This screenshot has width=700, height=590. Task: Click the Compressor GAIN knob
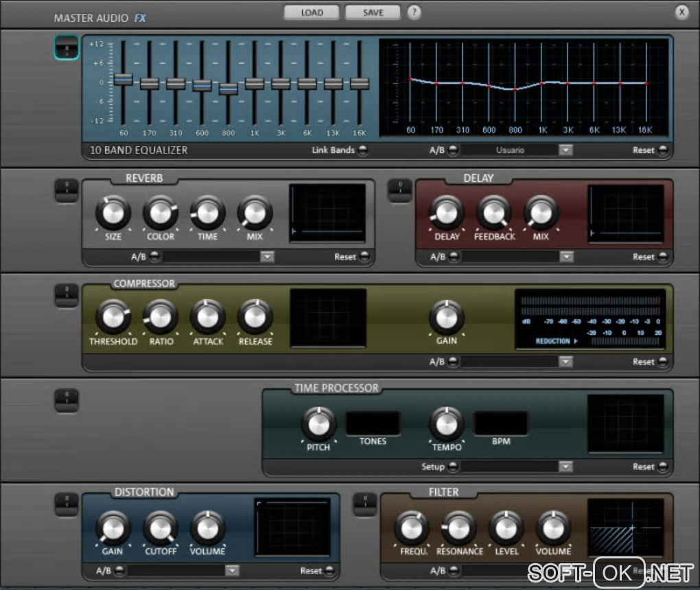447,318
